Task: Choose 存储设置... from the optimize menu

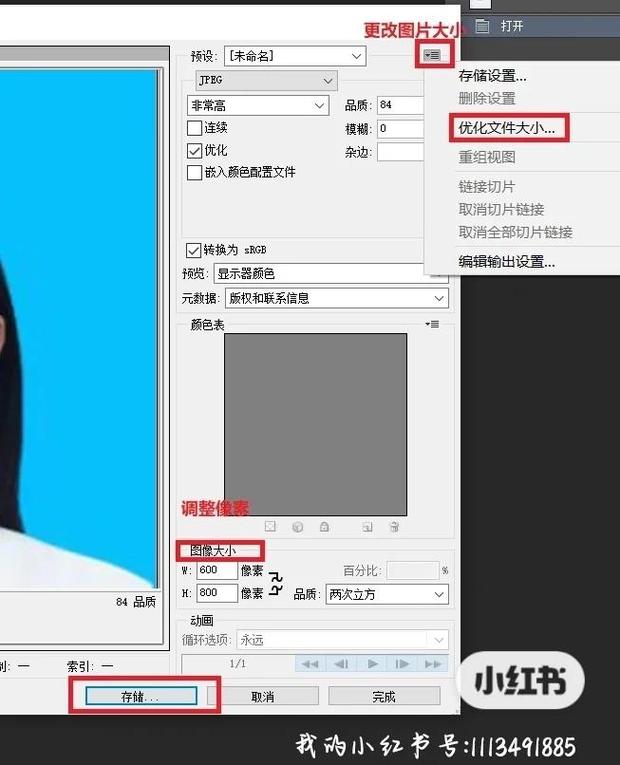Action: click(493, 76)
